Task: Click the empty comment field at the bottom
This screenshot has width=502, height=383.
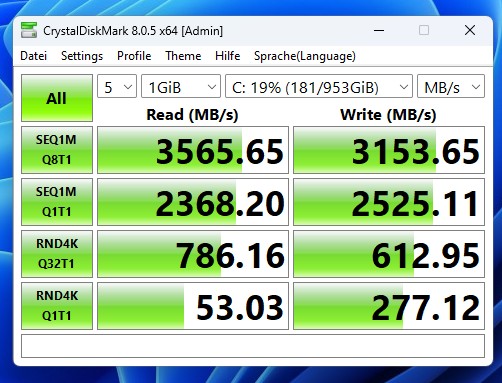Action: (253, 346)
